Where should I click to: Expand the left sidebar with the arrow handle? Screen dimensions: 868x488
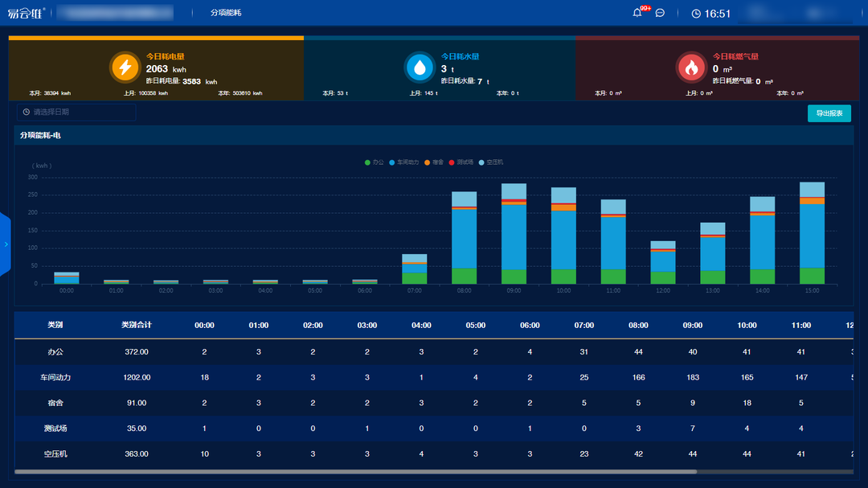click(x=5, y=244)
